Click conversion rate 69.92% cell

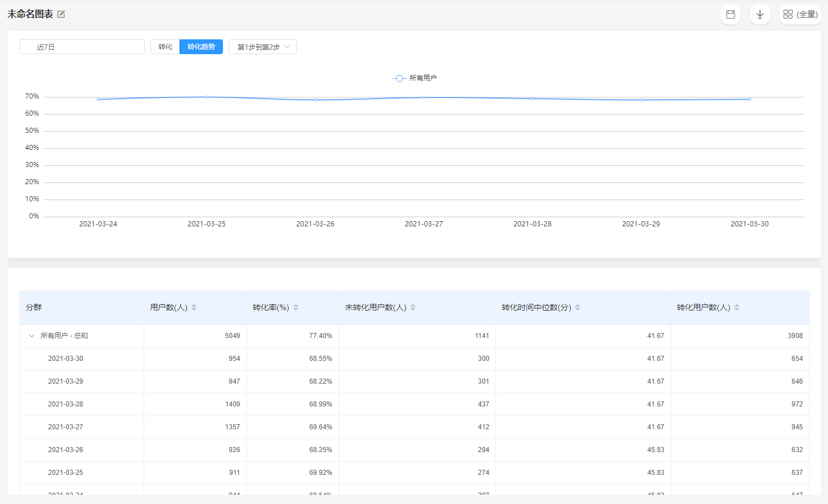[x=320, y=473]
